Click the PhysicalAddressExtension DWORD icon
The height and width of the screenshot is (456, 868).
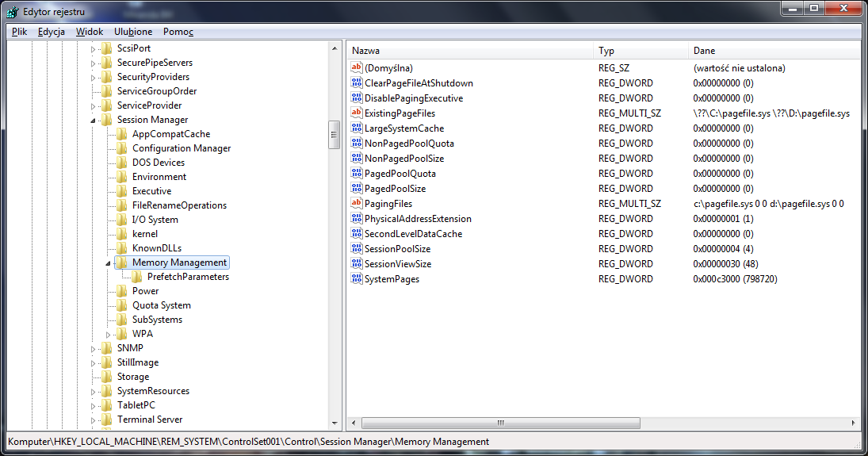357,218
